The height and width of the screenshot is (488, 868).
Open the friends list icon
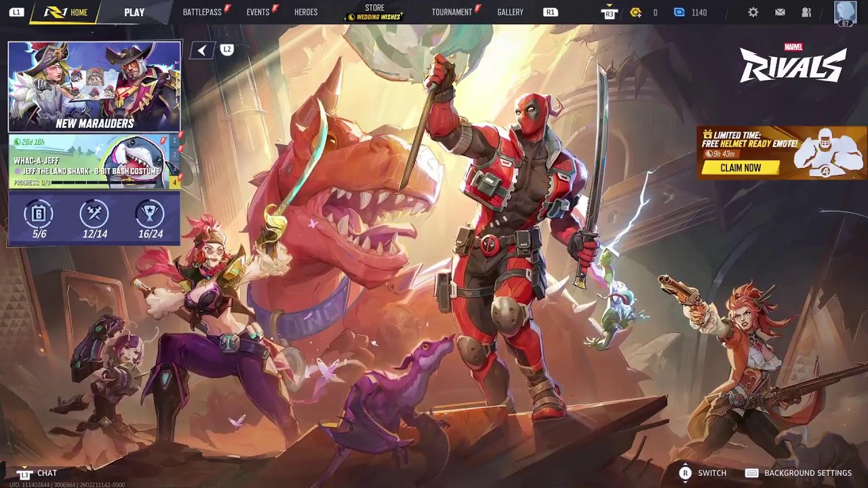coord(806,12)
